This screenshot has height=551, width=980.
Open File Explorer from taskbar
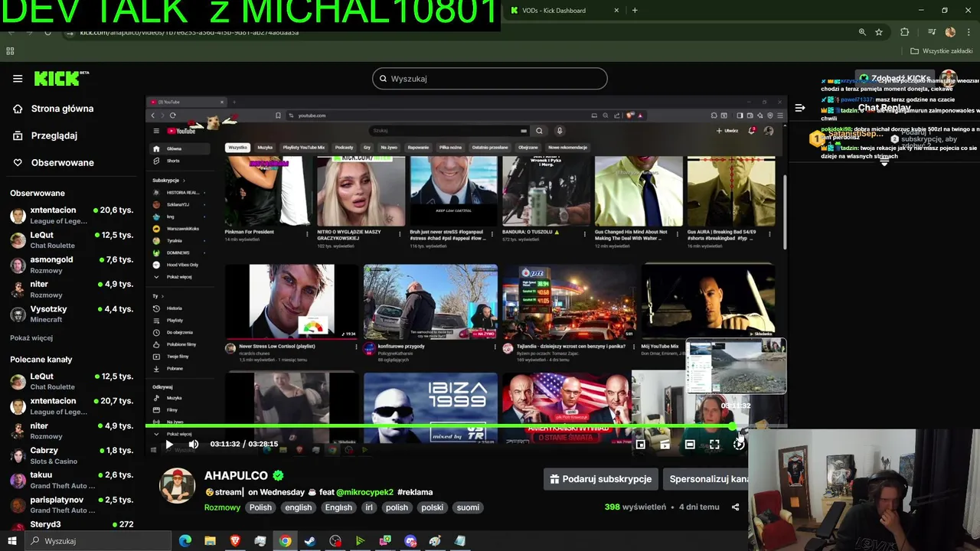(210, 541)
